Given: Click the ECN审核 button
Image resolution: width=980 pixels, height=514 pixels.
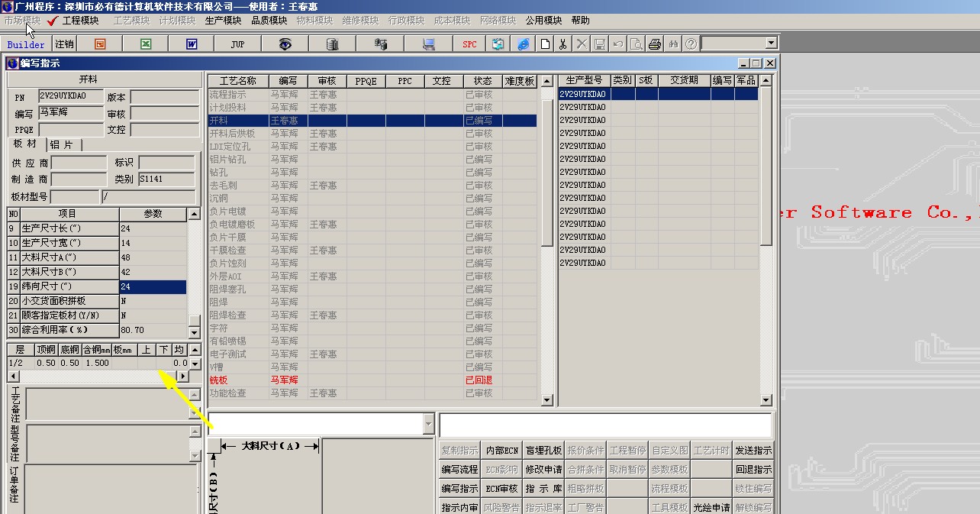Looking at the screenshot, I should pos(501,489).
